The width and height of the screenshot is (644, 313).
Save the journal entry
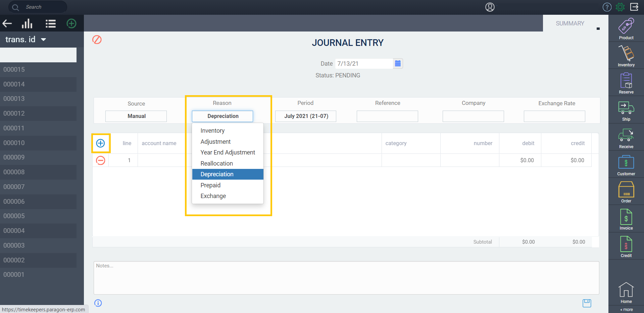(x=587, y=303)
